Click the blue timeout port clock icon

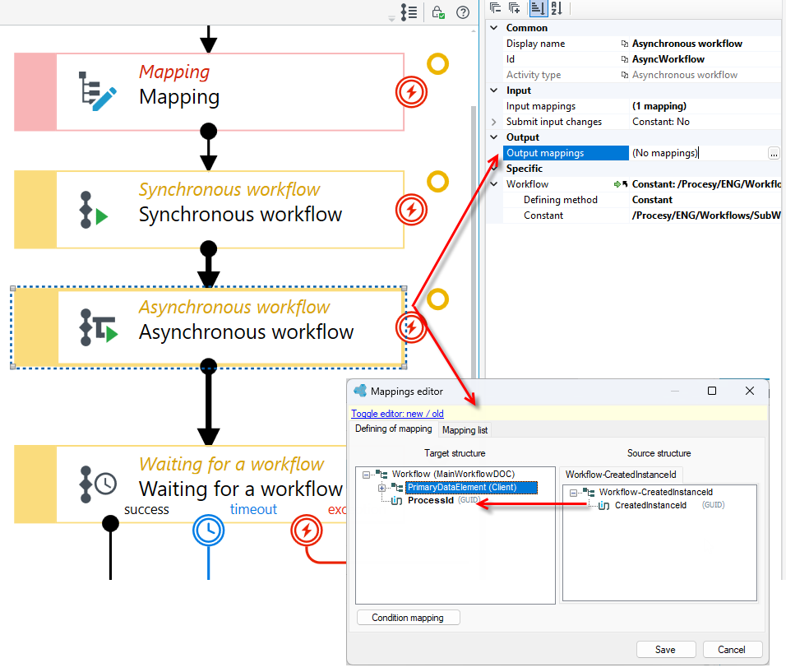click(x=209, y=530)
